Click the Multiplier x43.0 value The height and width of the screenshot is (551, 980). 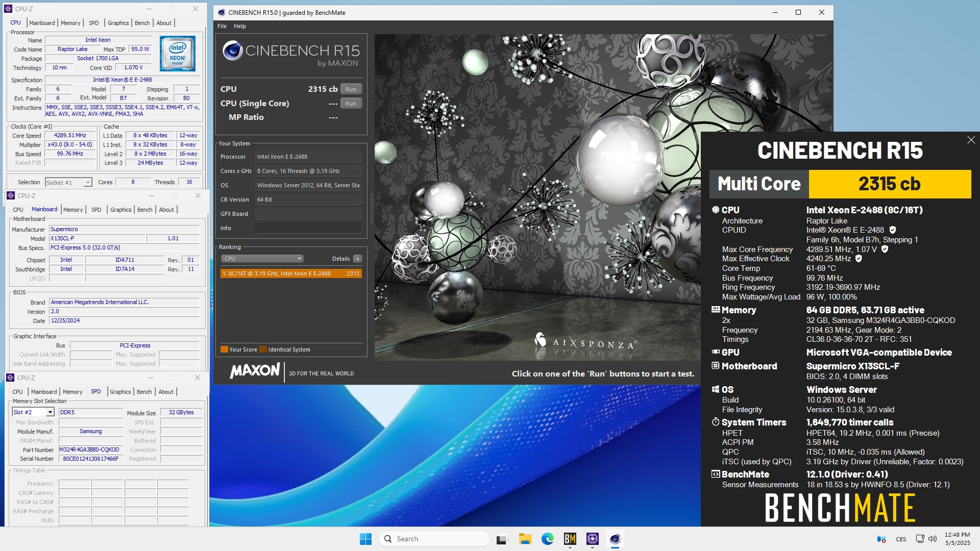pyautogui.click(x=70, y=145)
